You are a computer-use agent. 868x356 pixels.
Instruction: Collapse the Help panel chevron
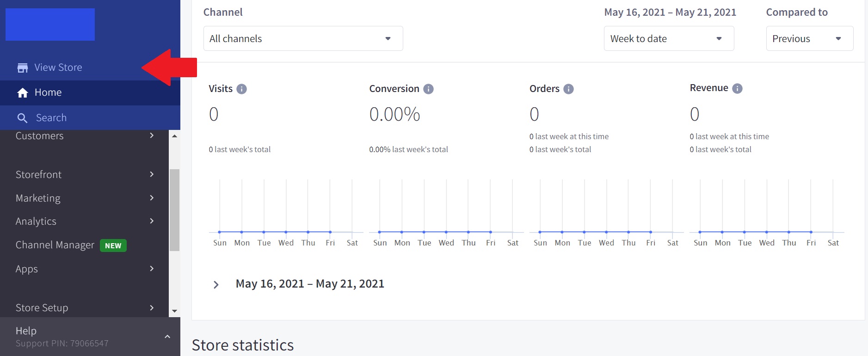167,337
